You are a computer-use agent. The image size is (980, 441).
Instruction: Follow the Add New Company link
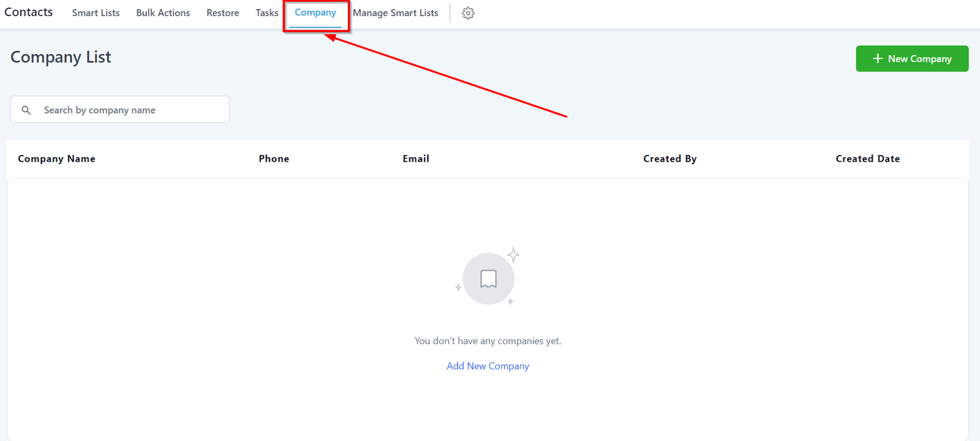tap(488, 366)
